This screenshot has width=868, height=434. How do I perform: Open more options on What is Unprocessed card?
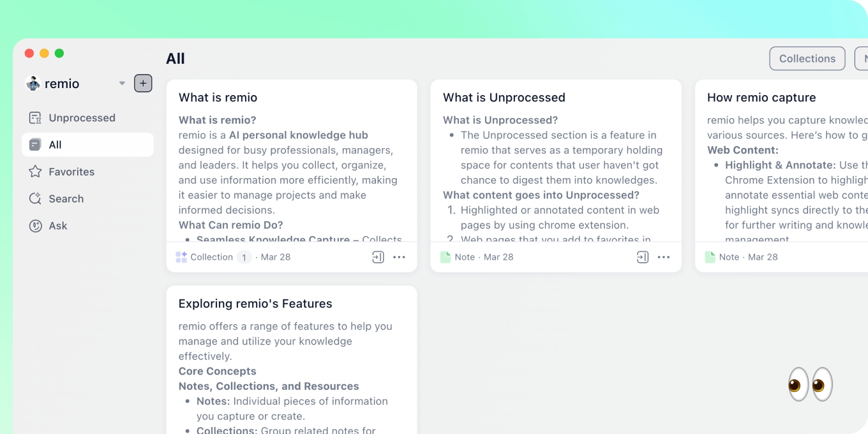[x=664, y=257]
